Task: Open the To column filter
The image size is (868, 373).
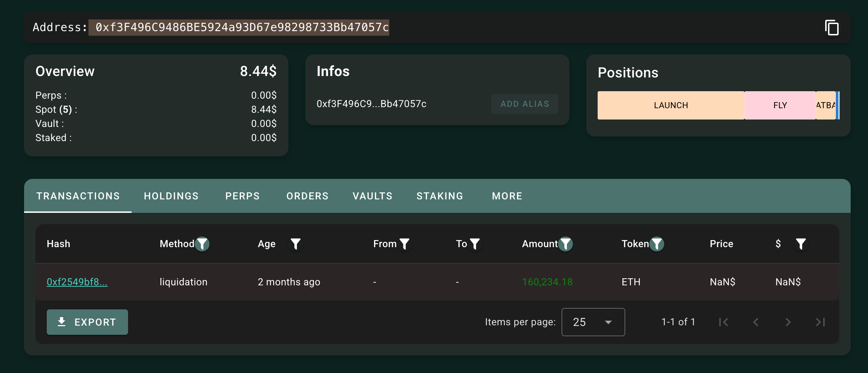Action: point(475,244)
